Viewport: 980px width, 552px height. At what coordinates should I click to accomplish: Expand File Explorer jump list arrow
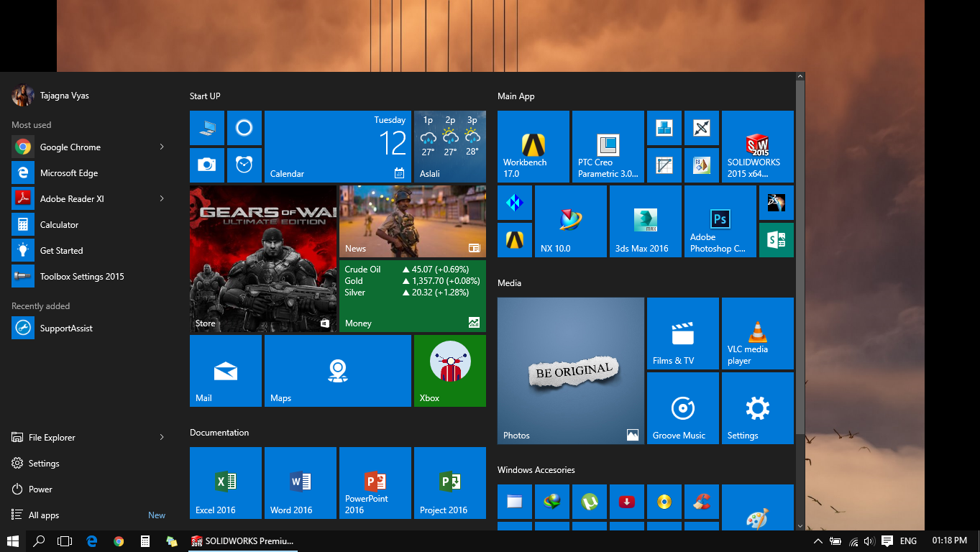point(162,437)
